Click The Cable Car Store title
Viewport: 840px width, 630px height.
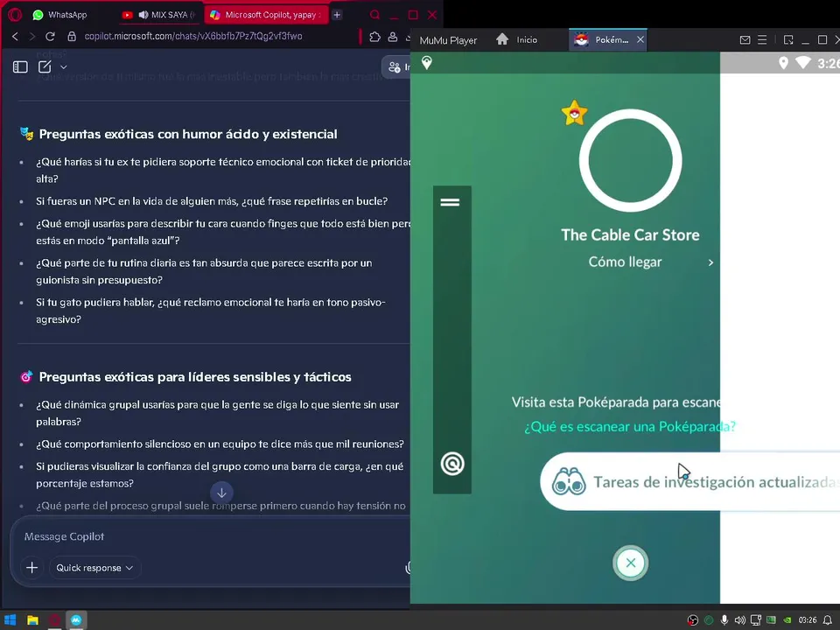point(630,234)
